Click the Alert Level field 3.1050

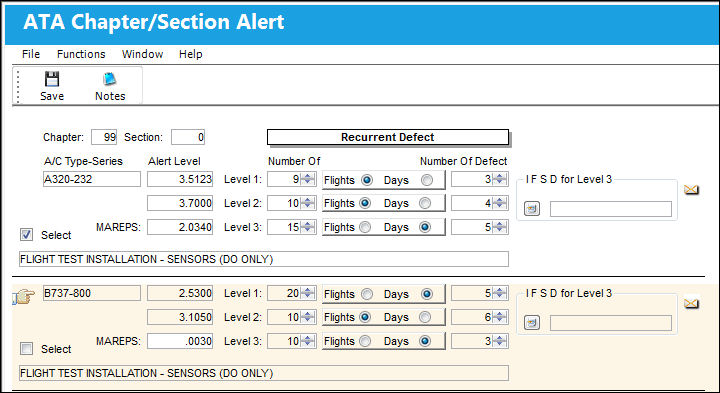click(180, 317)
